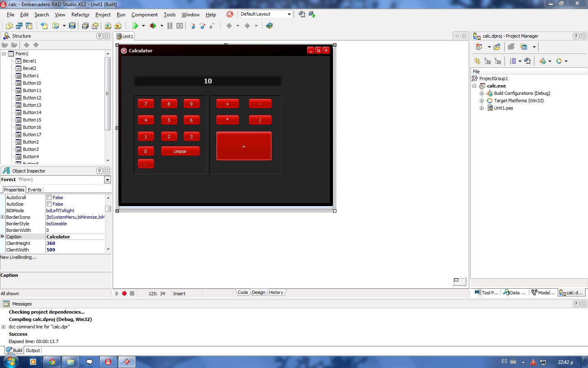Click the Limpiar button on the Calculator form
This screenshot has width=588, height=368.
pos(180,151)
